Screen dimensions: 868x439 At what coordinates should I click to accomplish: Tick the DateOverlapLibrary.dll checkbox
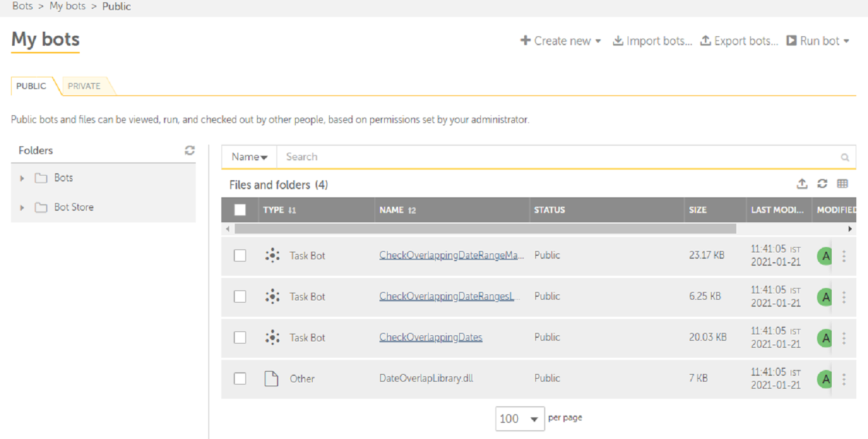click(x=240, y=379)
